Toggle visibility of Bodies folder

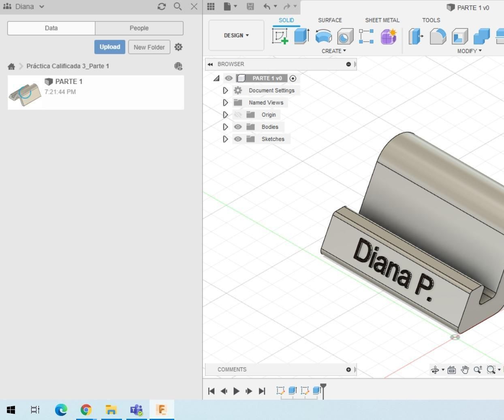(238, 127)
